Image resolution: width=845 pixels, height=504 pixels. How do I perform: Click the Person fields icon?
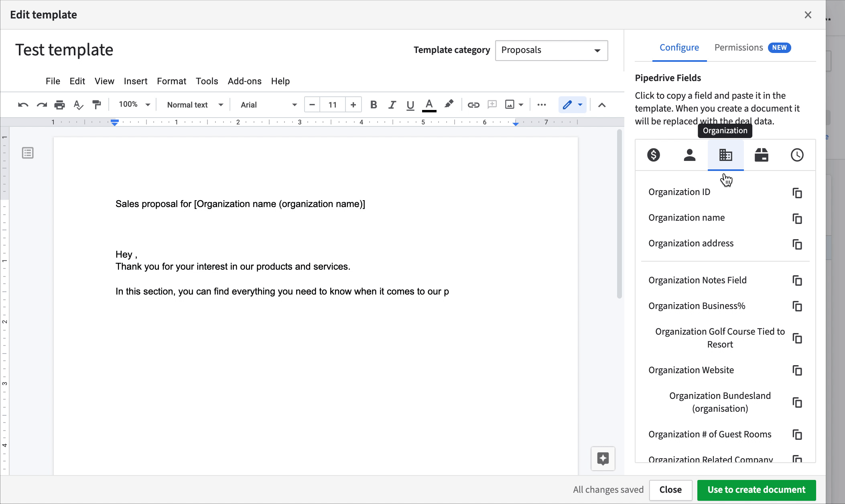(x=689, y=155)
